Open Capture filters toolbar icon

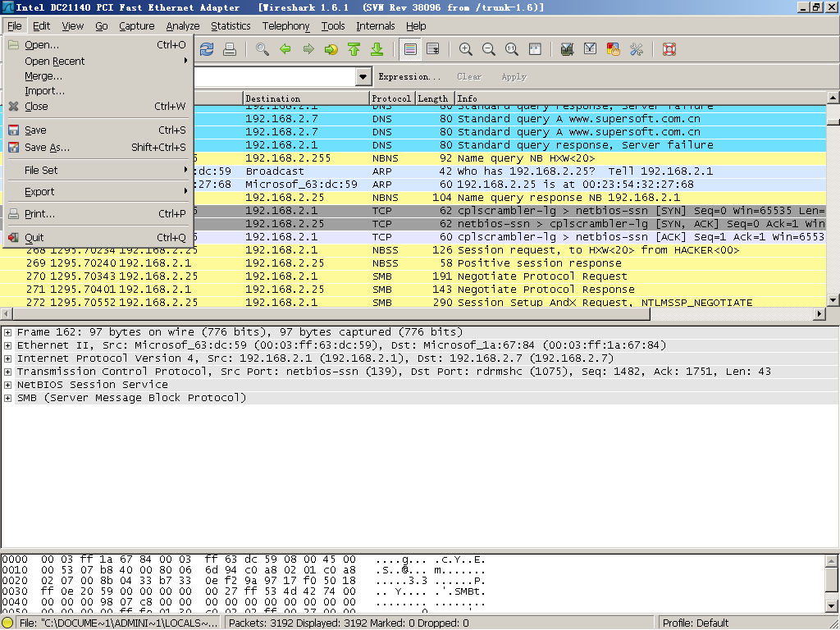pyautogui.click(x=568, y=49)
